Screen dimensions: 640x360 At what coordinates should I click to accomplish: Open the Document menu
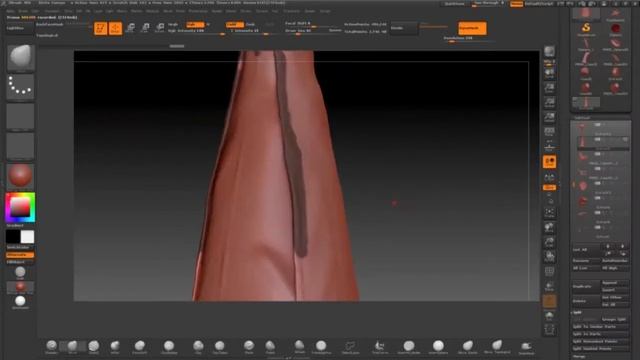[x=52, y=11]
